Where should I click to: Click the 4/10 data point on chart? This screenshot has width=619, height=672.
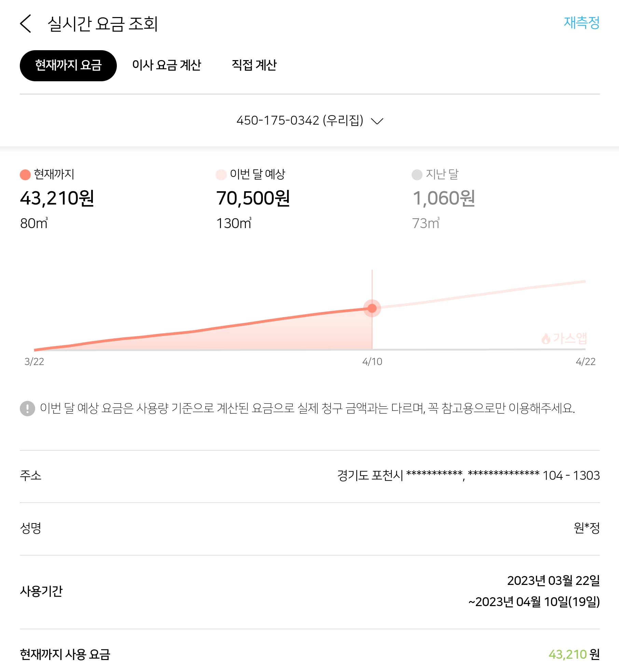(x=372, y=308)
